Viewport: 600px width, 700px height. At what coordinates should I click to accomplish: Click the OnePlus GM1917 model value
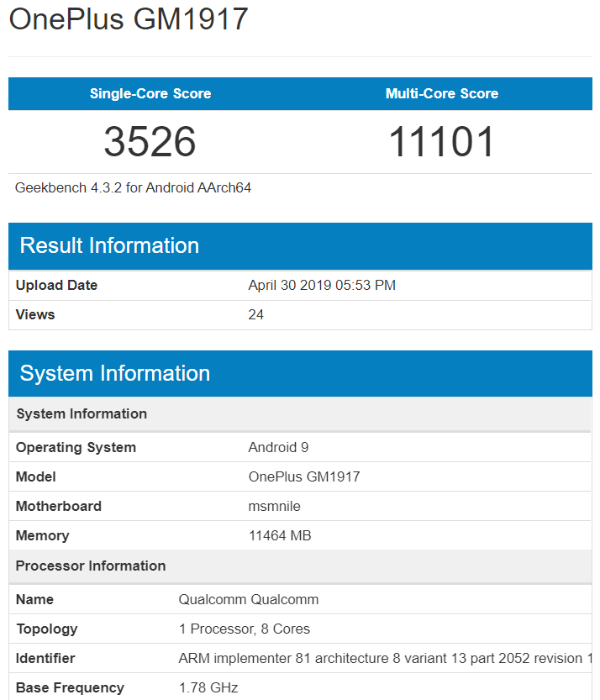pyautogui.click(x=304, y=476)
